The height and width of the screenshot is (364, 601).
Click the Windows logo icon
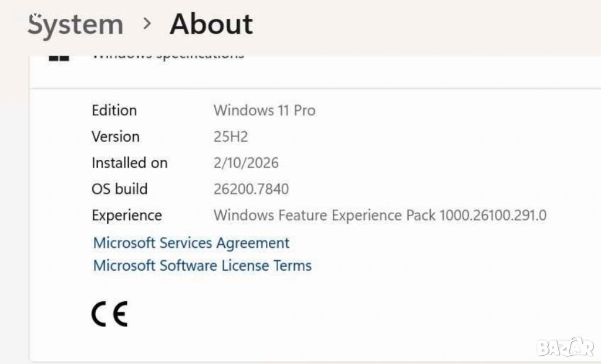[59, 56]
